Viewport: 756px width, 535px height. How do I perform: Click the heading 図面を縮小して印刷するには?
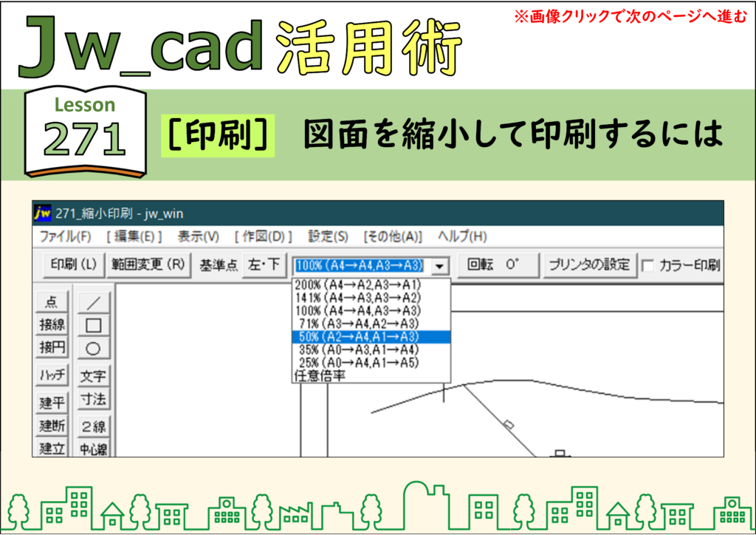[513, 134]
